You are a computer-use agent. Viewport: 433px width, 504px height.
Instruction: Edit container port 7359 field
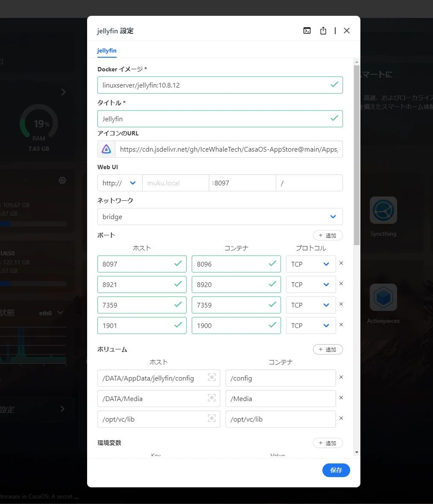(236, 305)
